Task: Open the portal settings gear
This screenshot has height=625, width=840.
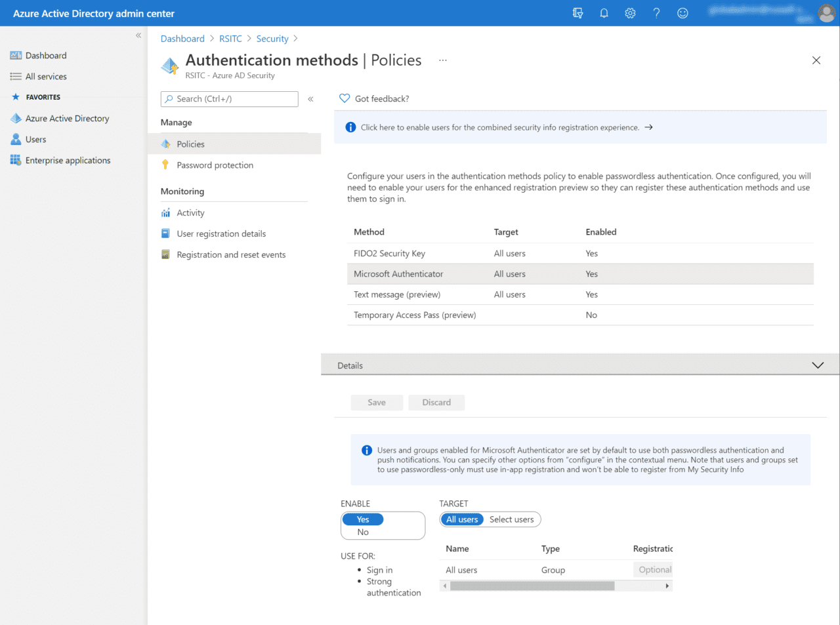Action: click(x=630, y=13)
